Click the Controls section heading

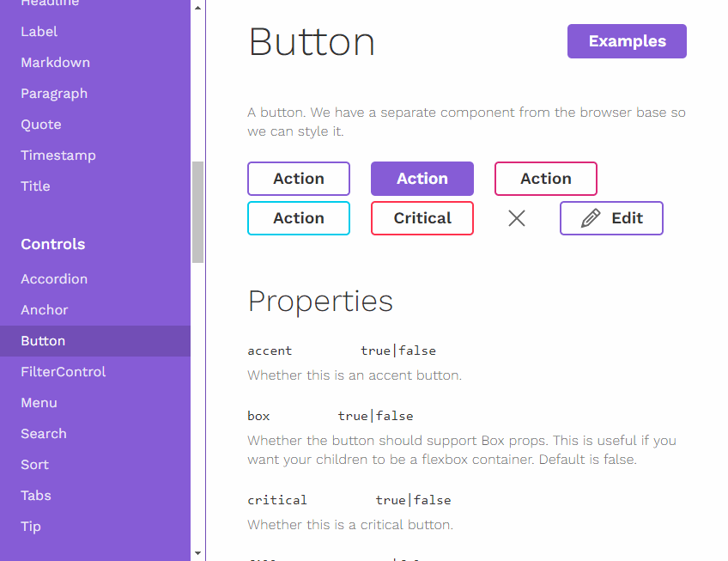tap(53, 244)
